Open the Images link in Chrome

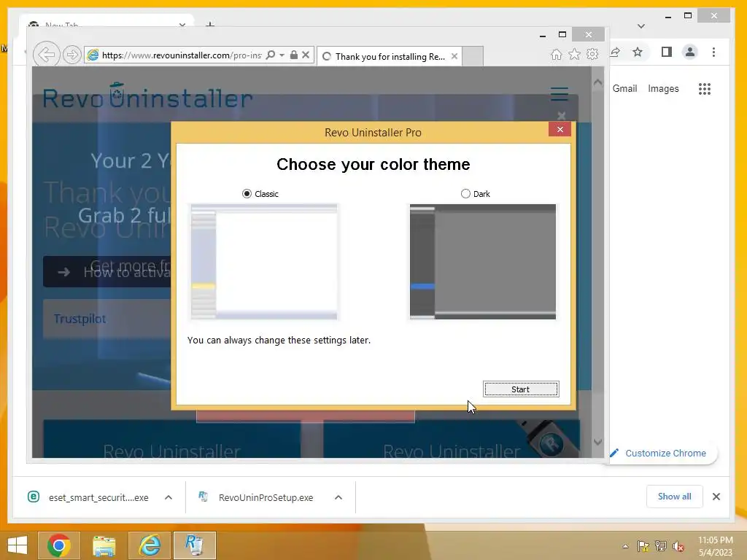(x=663, y=88)
